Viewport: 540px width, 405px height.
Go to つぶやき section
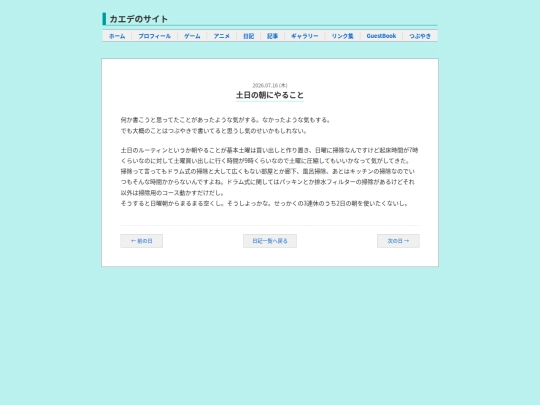coord(420,36)
